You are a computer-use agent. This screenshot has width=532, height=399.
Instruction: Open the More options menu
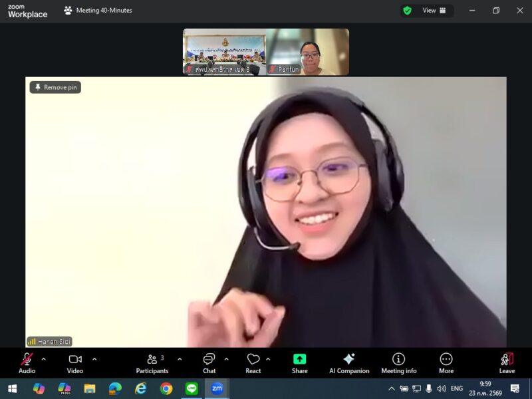pos(446,363)
